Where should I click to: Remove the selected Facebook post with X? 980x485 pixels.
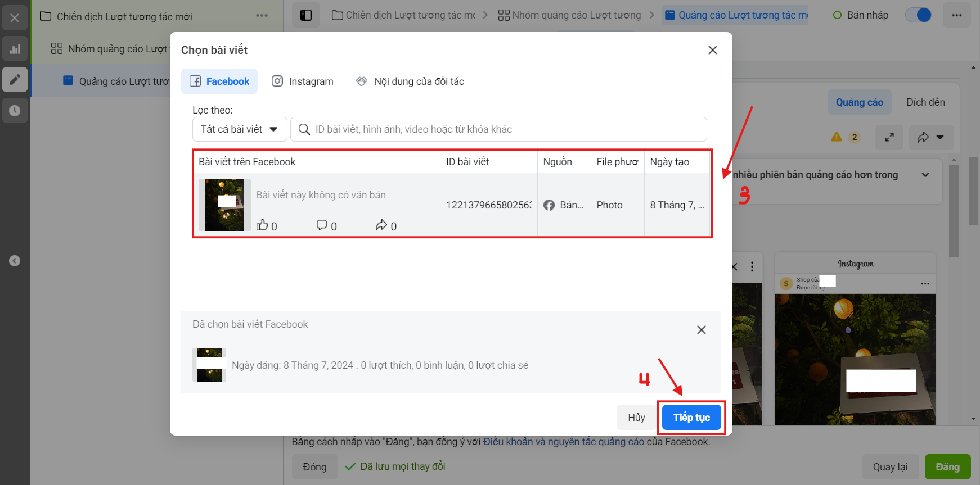click(702, 330)
